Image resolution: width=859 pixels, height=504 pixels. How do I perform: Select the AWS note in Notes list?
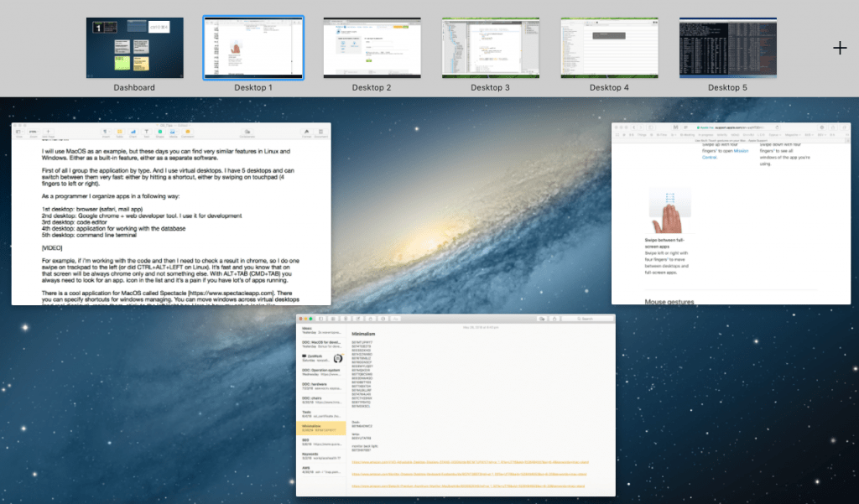pyautogui.click(x=322, y=470)
